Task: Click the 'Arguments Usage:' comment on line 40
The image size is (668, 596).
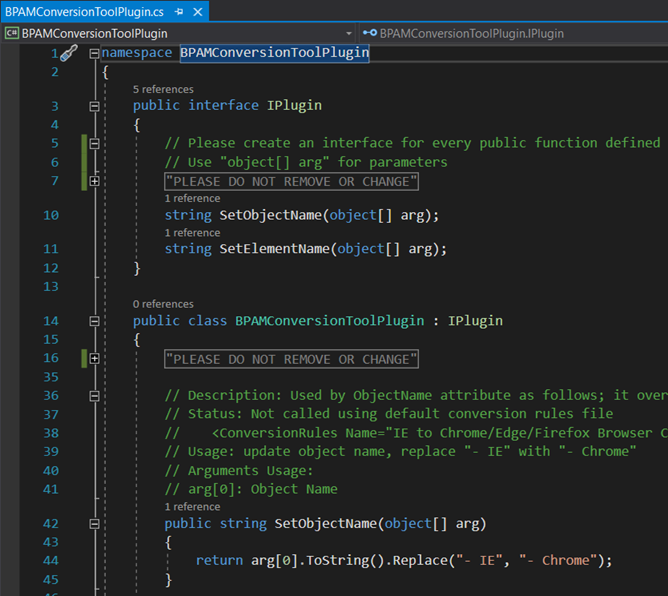Action: click(x=239, y=471)
